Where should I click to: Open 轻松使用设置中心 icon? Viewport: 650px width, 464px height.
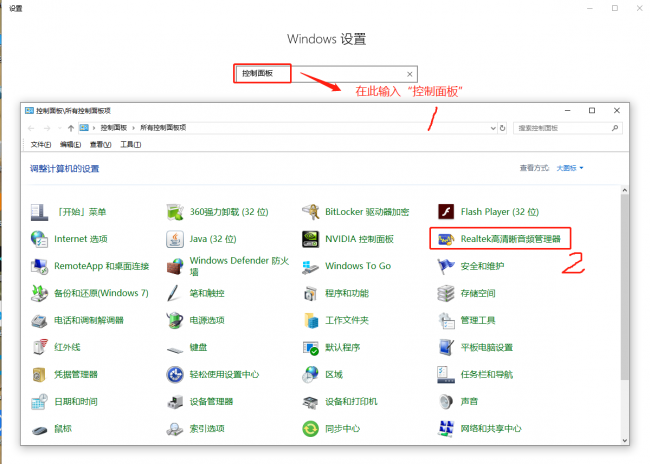click(175, 374)
